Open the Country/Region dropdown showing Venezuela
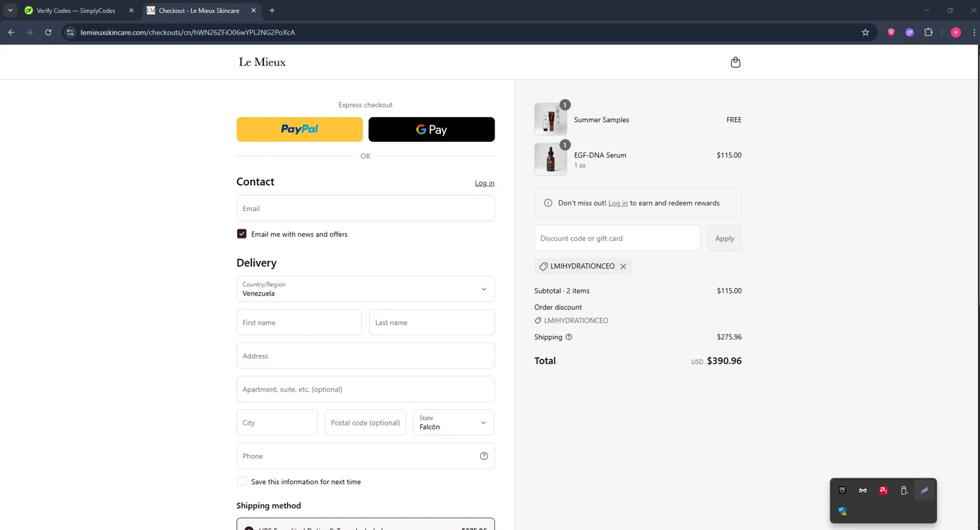This screenshot has width=980, height=530. tap(365, 289)
